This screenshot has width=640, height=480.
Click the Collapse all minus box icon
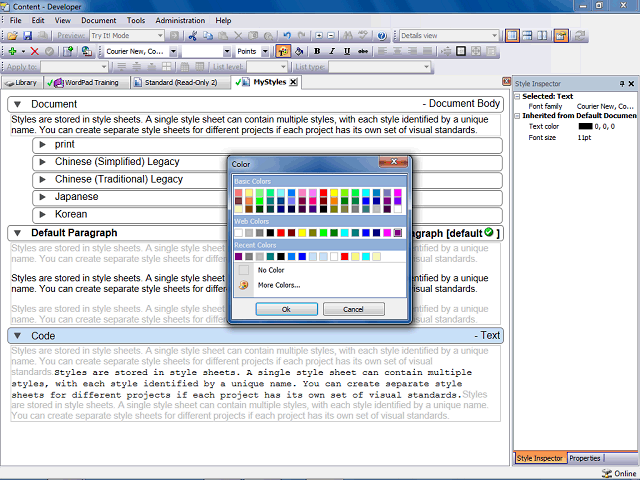click(x=331, y=36)
